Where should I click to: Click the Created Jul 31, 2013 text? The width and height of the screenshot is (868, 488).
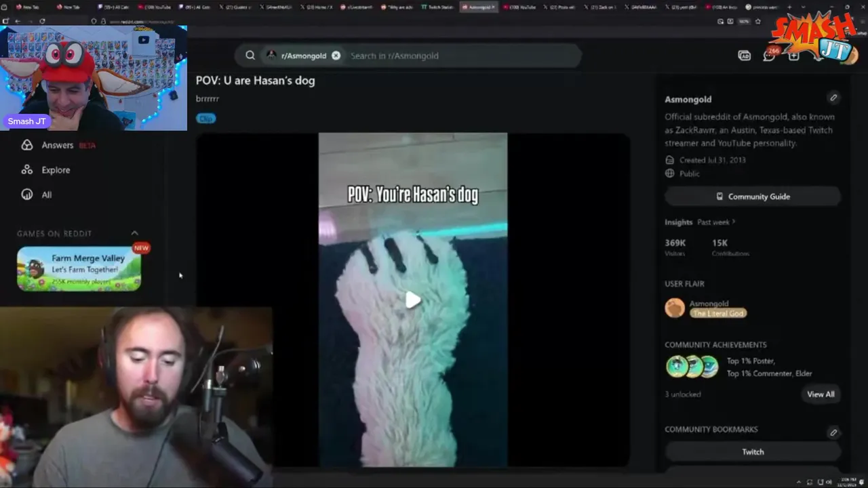[x=712, y=160]
